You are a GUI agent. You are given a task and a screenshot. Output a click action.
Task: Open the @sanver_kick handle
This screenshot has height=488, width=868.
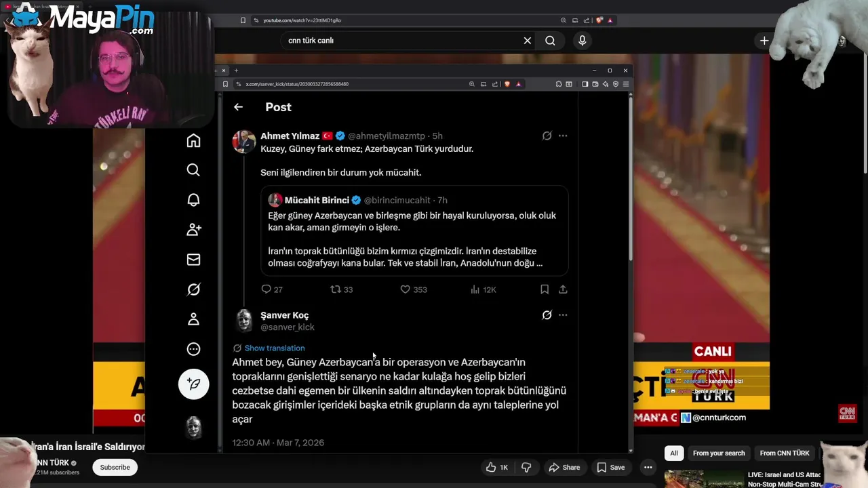pyautogui.click(x=288, y=327)
